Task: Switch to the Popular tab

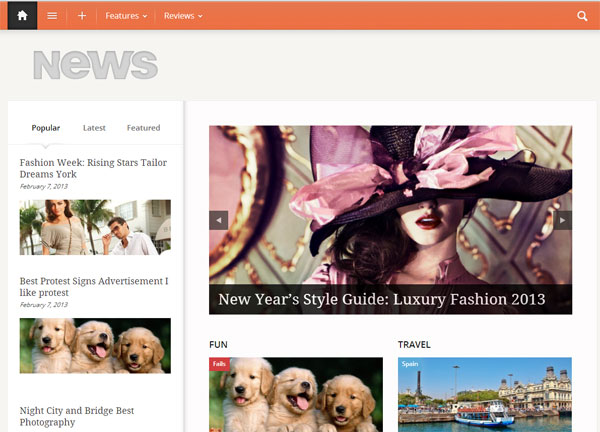Action: pos(46,128)
